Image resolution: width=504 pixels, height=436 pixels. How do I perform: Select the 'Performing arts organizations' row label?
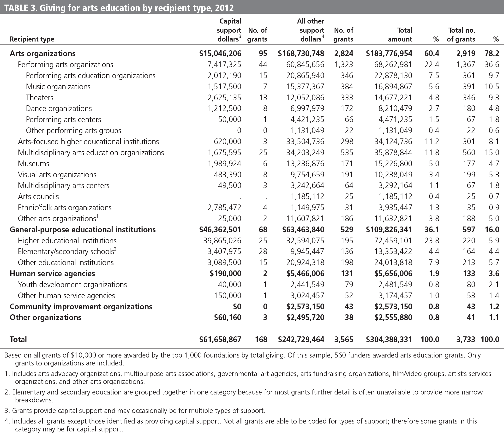(66, 65)
